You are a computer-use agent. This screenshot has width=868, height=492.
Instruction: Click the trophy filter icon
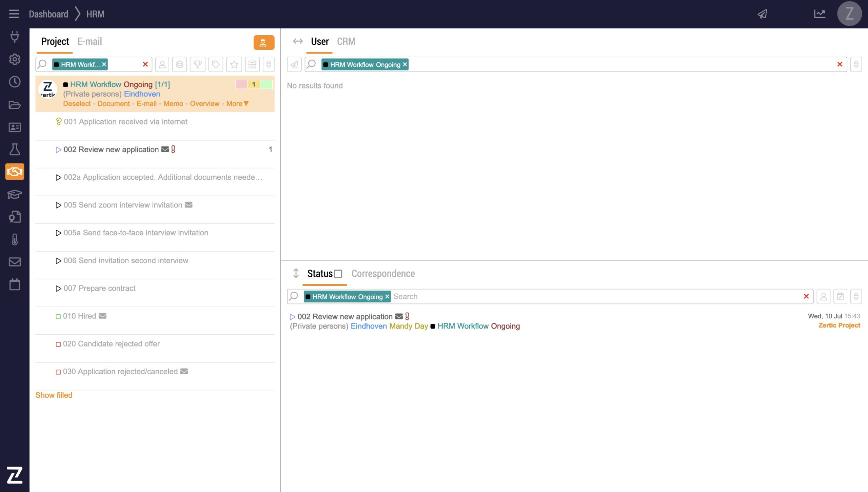point(198,64)
